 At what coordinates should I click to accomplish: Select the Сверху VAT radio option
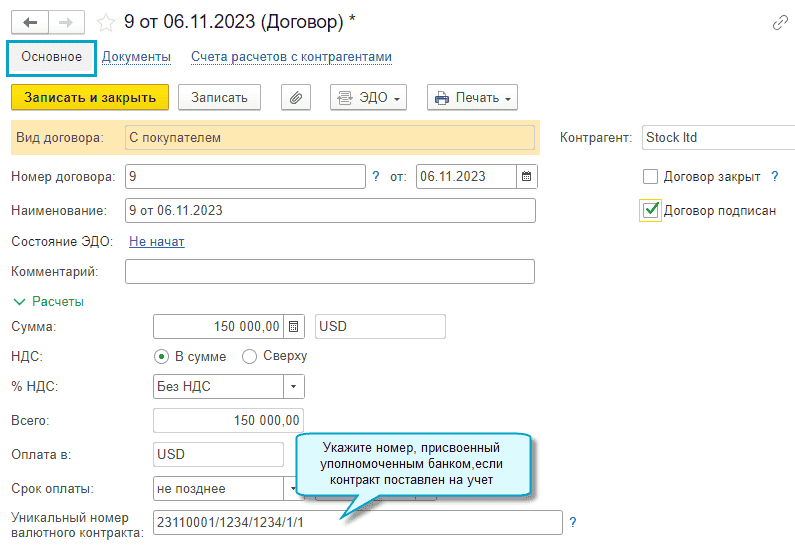(x=249, y=357)
